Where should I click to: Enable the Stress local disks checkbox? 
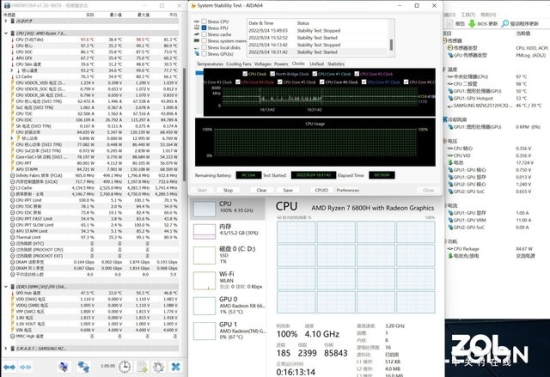click(x=204, y=47)
